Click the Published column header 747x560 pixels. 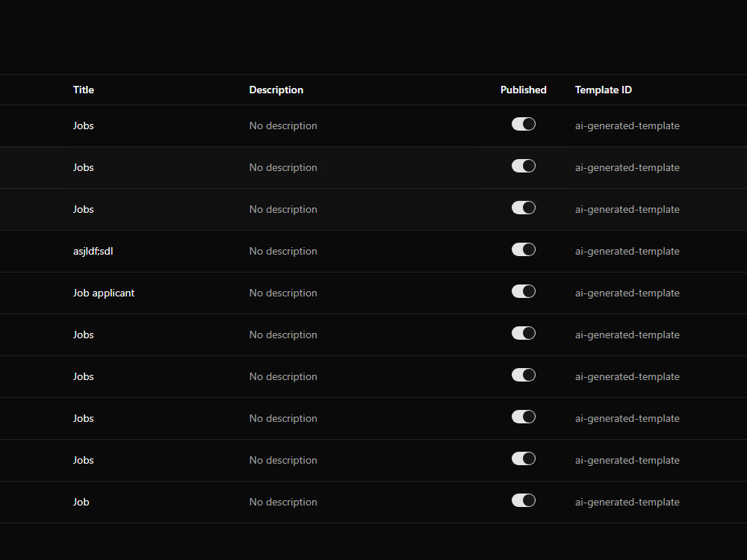(x=523, y=90)
